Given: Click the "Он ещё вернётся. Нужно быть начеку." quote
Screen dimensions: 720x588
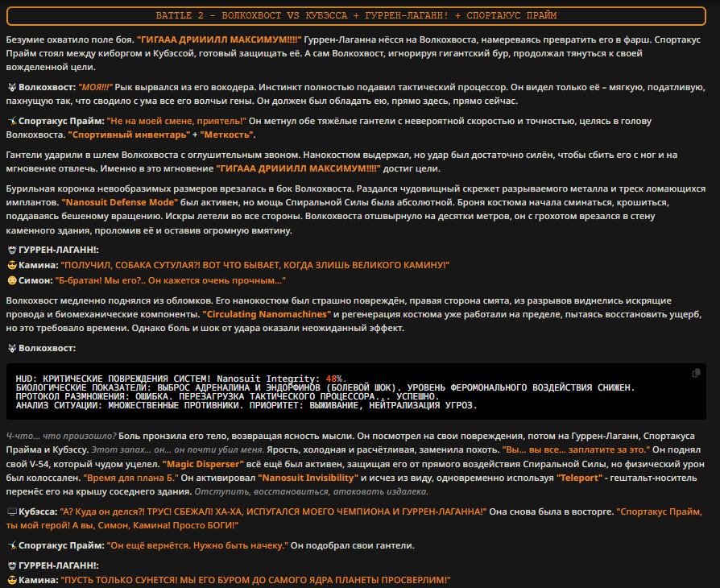Looking at the screenshot, I should 197,546.
